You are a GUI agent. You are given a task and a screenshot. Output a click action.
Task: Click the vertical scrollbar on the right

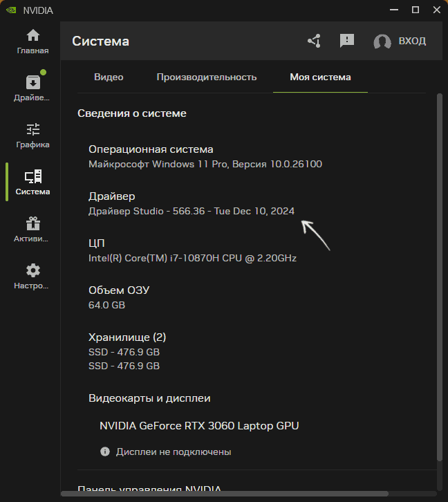(x=439, y=277)
